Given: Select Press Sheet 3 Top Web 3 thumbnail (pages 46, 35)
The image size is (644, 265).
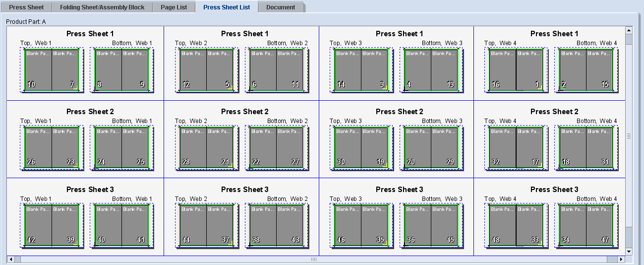Looking at the screenshot, I should 361,226.
